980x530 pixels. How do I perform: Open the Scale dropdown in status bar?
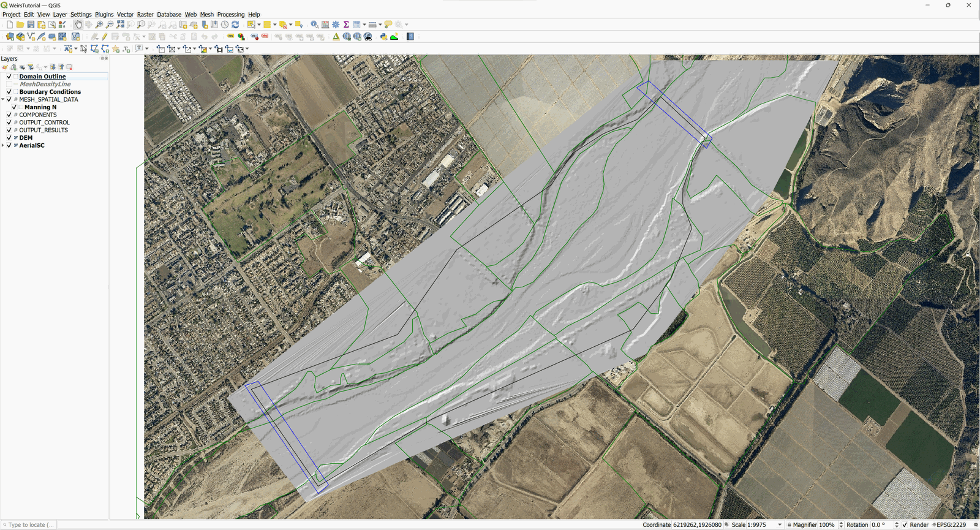(780, 525)
